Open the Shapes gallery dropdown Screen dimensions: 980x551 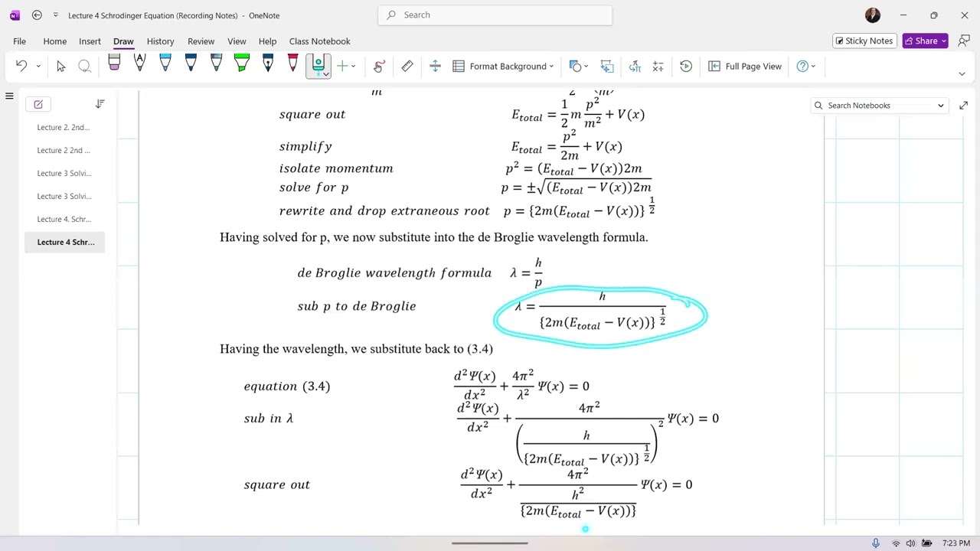580,67
